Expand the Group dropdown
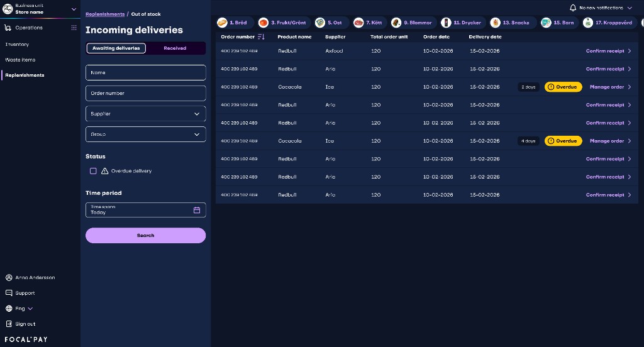Viewport: 644px width, 347px height. click(146, 135)
